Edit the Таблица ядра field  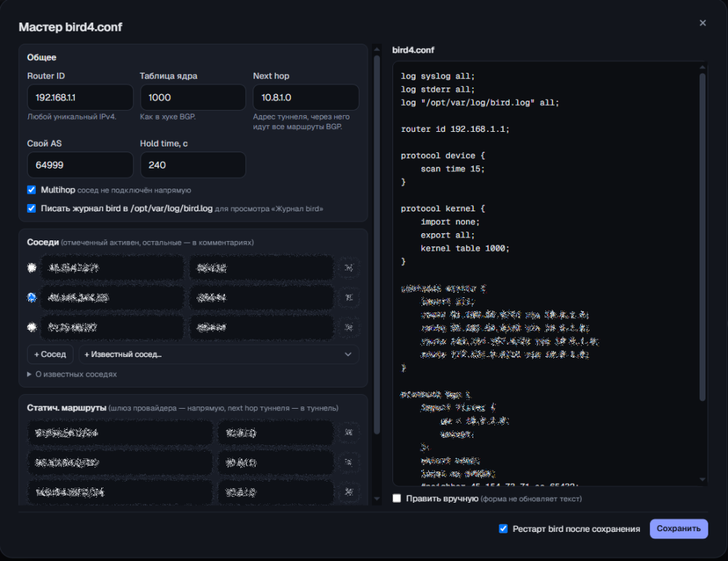click(193, 98)
